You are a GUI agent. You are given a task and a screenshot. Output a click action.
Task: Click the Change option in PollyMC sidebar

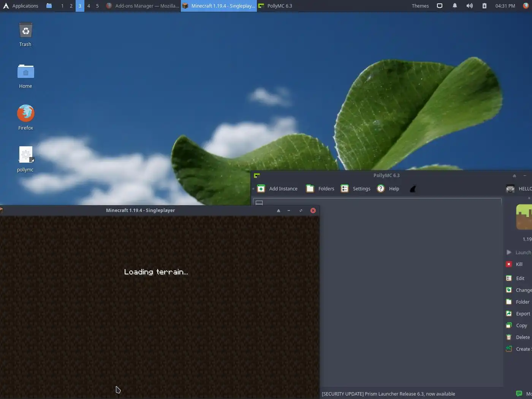519,290
